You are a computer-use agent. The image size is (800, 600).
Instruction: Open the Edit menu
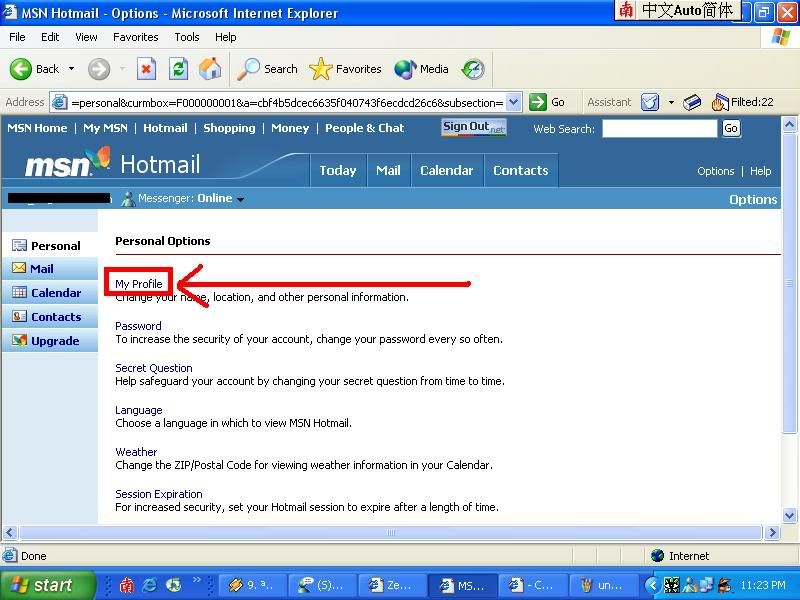tap(50, 37)
